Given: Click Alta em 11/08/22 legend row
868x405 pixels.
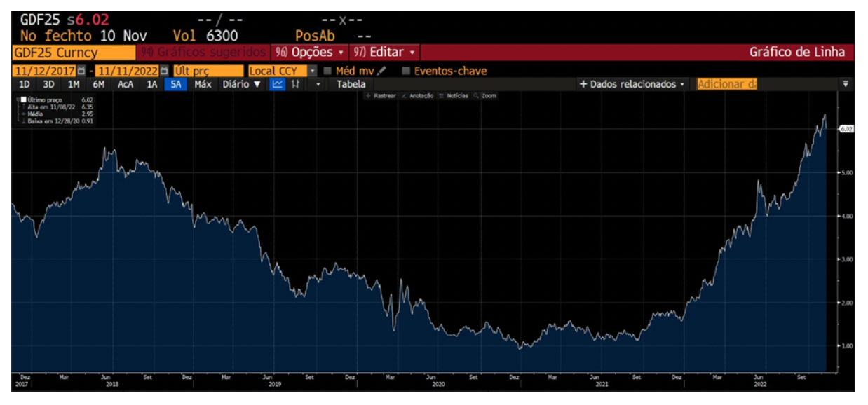Looking at the screenshot, I should (60, 107).
